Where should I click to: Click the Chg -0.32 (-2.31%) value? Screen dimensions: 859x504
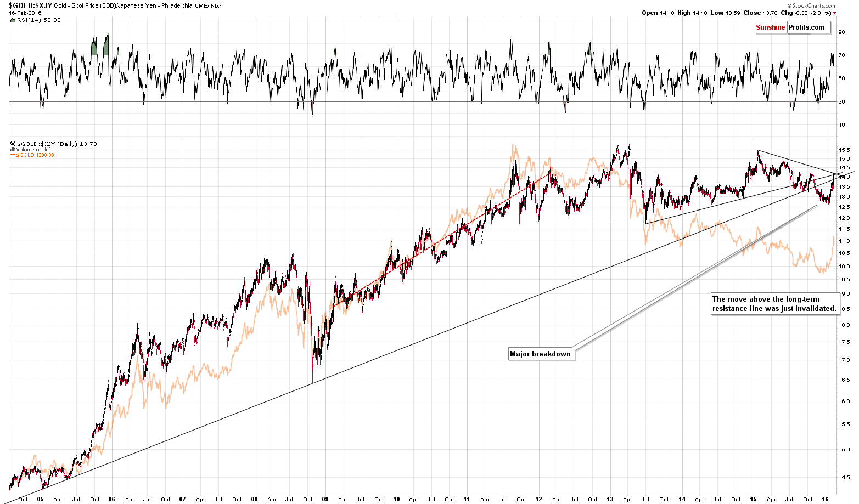tap(805, 13)
